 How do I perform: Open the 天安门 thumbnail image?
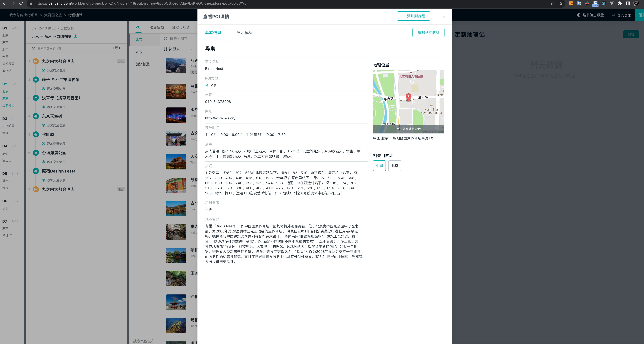click(176, 162)
